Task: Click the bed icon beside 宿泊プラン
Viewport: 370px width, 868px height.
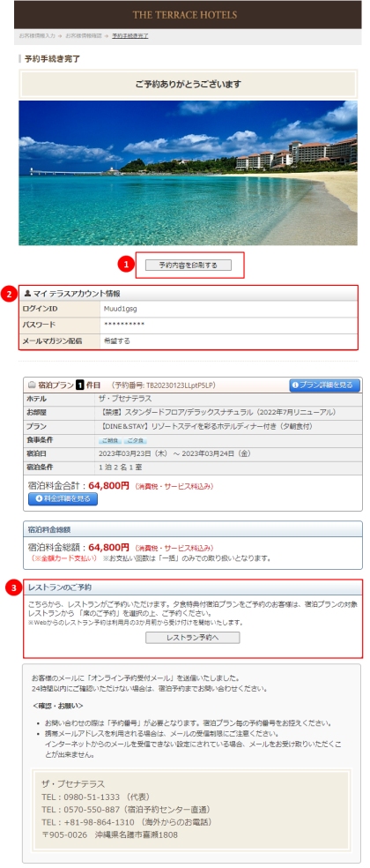Action: (32, 385)
